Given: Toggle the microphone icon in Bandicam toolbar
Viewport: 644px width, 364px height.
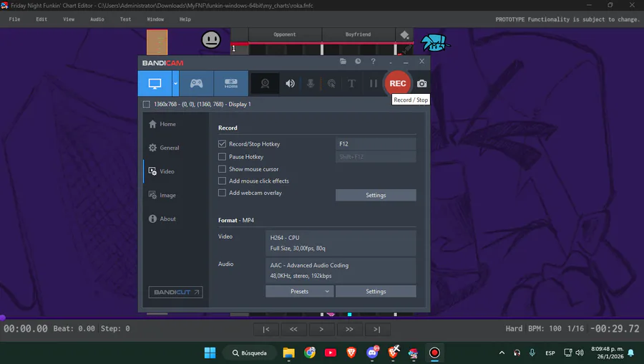Looking at the screenshot, I should coord(311,84).
